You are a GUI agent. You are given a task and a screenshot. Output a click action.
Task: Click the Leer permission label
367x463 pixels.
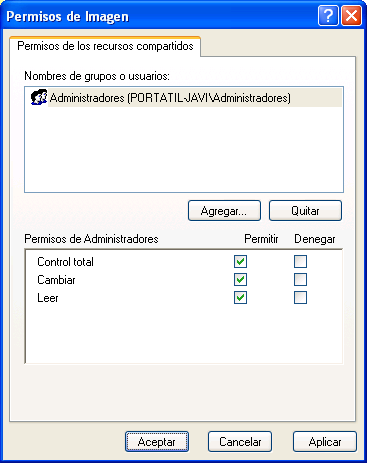point(48,298)
